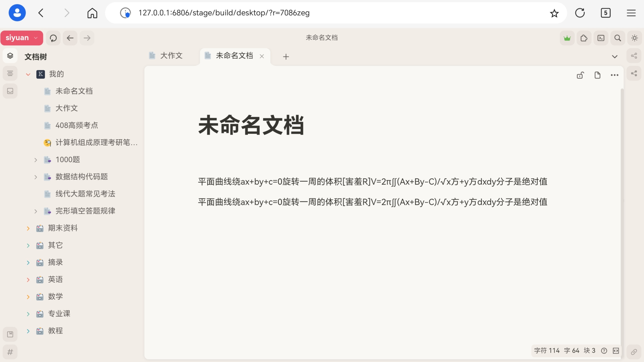Collapse the 我的 notebook
644x362 pixels.
[28, 74]
